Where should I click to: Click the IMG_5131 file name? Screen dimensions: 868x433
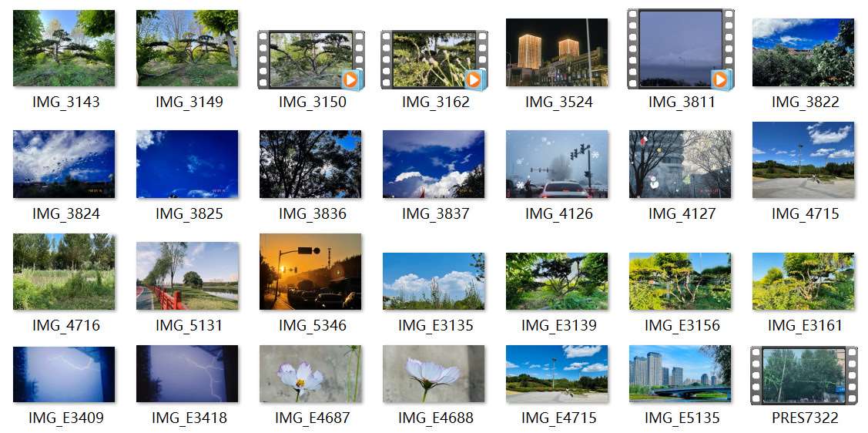tap(189, 325)
